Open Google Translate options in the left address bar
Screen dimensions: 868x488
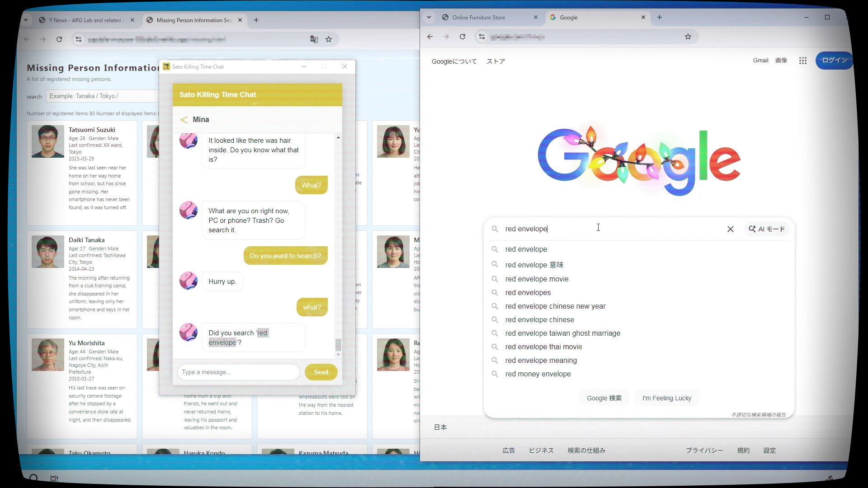tap(314, 39)
